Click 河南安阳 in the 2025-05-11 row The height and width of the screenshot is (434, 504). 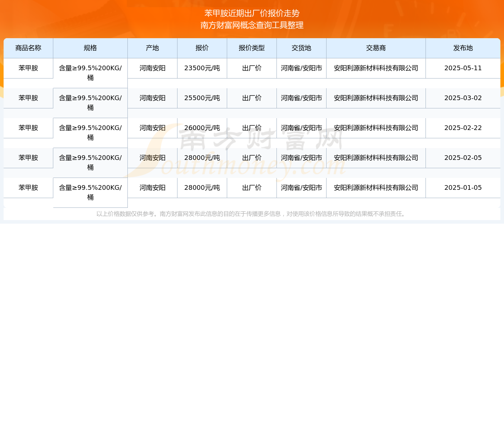[152, 68]
